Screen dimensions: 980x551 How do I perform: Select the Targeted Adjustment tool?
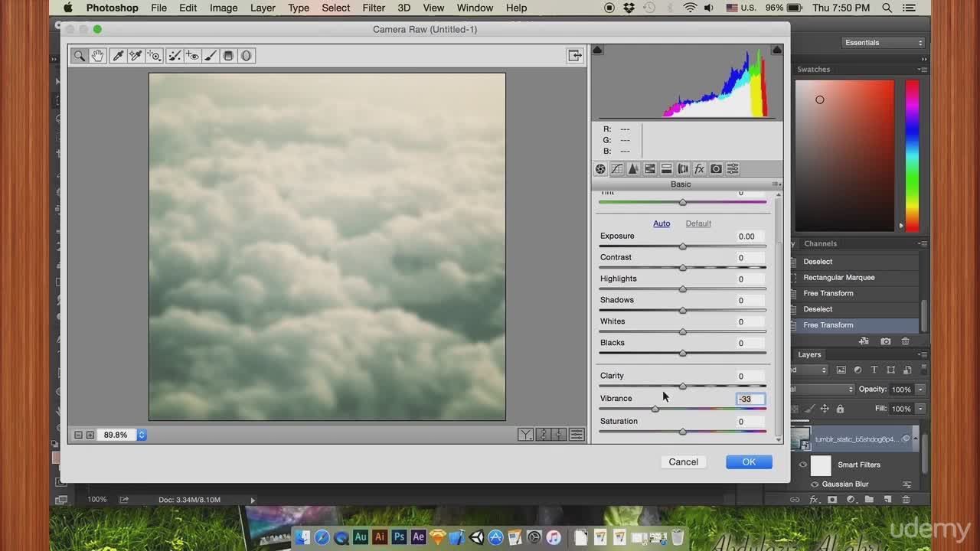(154, 55)
